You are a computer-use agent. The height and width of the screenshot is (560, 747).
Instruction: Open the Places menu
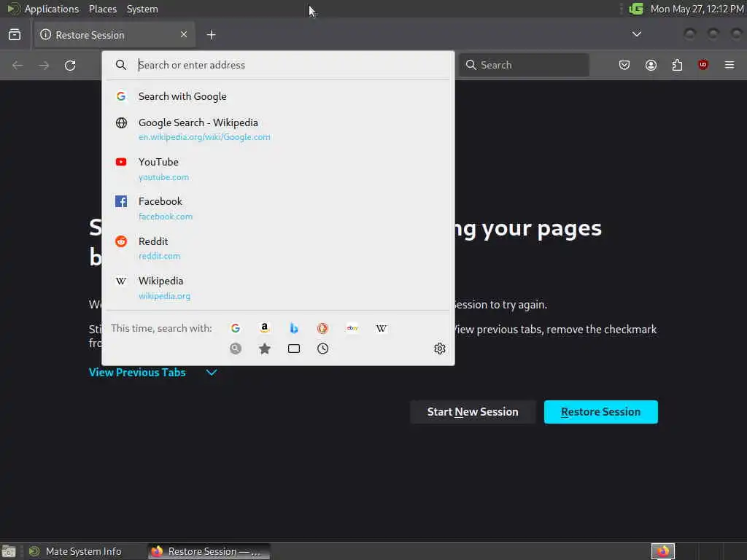pos(103,9)
